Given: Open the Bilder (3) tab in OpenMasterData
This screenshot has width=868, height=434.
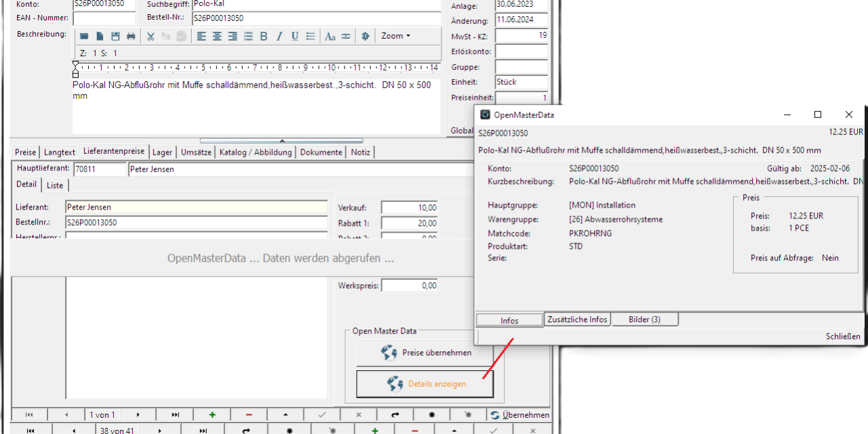Looking at the screenshot, I should (644, 319).
